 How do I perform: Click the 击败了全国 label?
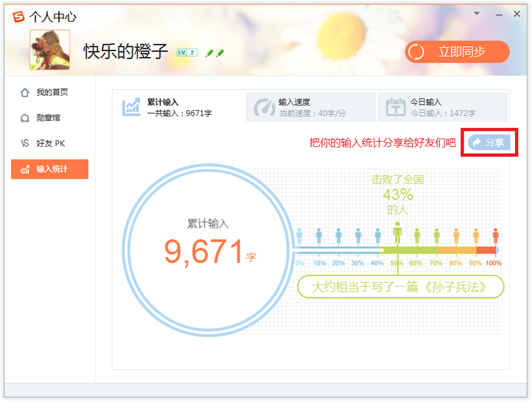tap(398, 179)
